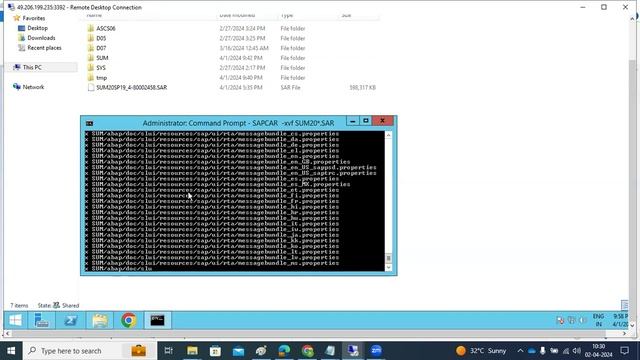Launch Chrome from the remote taskbar
This screenshot has width=640, height=360.
(129, 320)
